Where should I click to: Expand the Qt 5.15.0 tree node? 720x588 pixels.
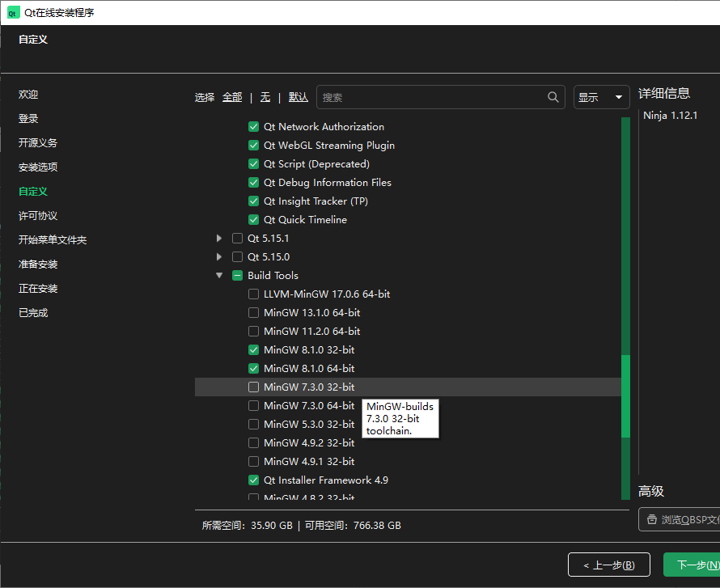[219, 257]
